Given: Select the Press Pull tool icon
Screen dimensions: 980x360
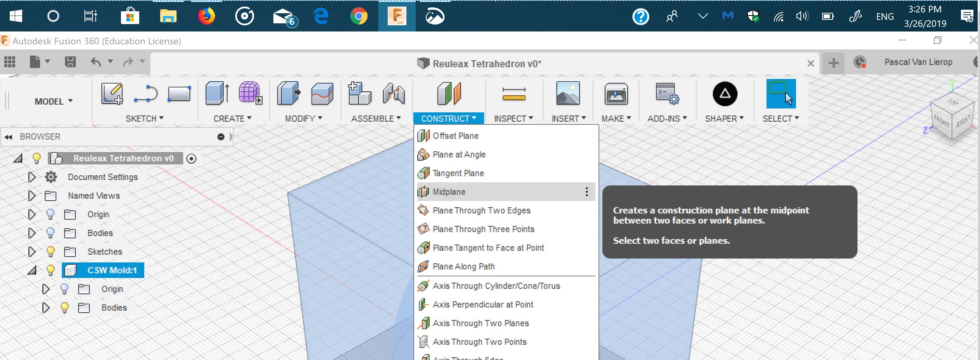Looking at the screenshot, I should (x=289, y=93).
